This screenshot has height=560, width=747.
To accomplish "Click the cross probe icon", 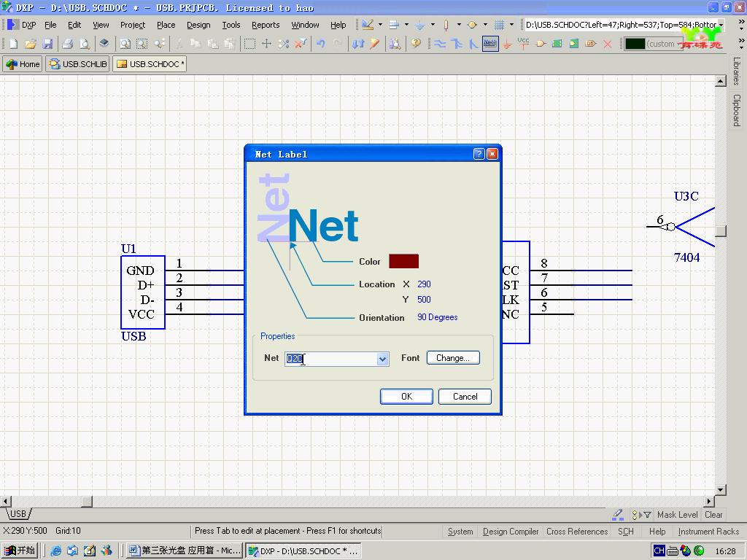I will coord(375,44).
